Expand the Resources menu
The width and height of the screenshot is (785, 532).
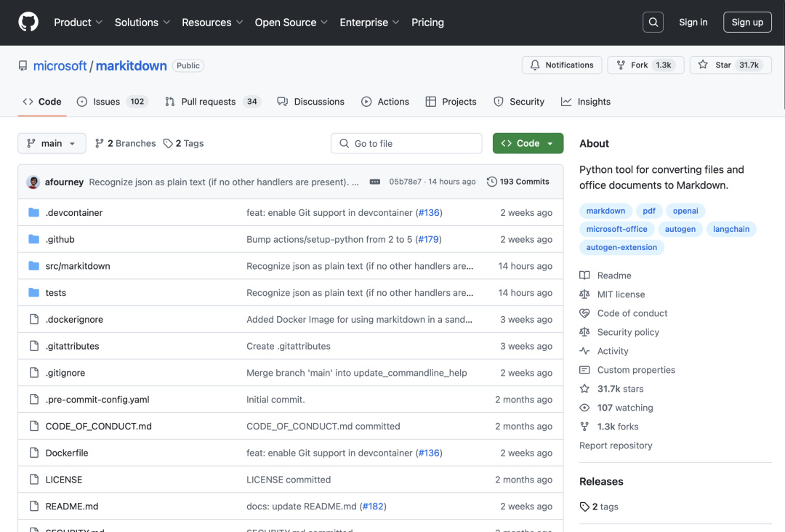pyautogui.click(x=212, y=23)
